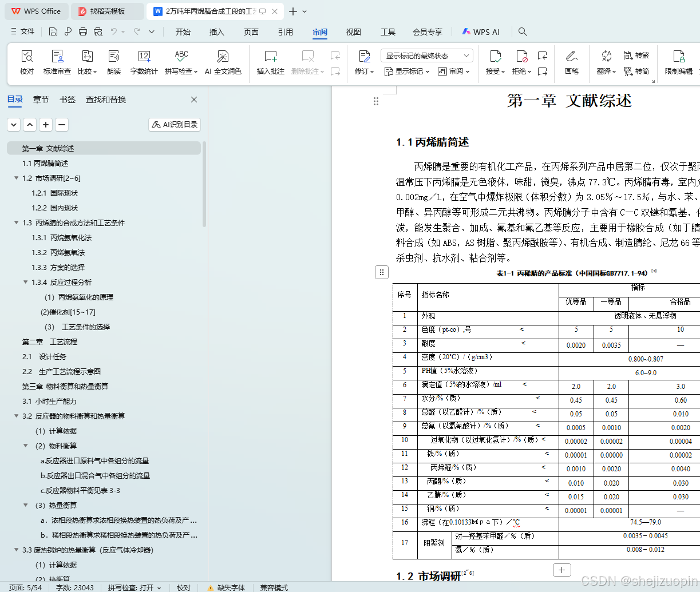Jump to 2.2 生产工艺流程示意图 in outline
Viewport: 700px width, 592px height.
click(x=61, y=371)
